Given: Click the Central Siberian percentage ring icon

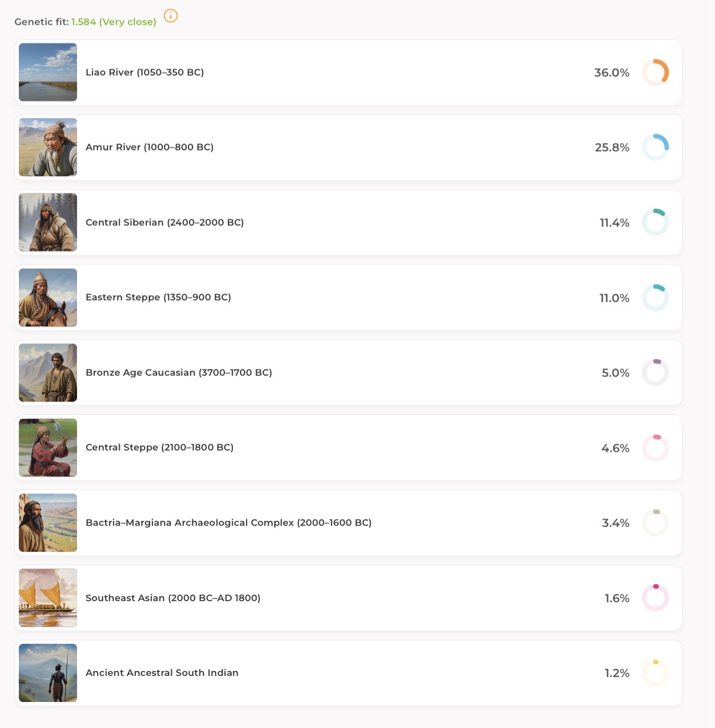Looking at the screenshot, I should [655, 222].
